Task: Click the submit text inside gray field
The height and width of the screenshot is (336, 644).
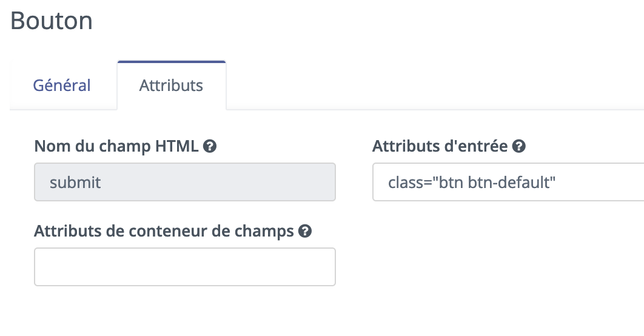Action: tap(75, 183)
